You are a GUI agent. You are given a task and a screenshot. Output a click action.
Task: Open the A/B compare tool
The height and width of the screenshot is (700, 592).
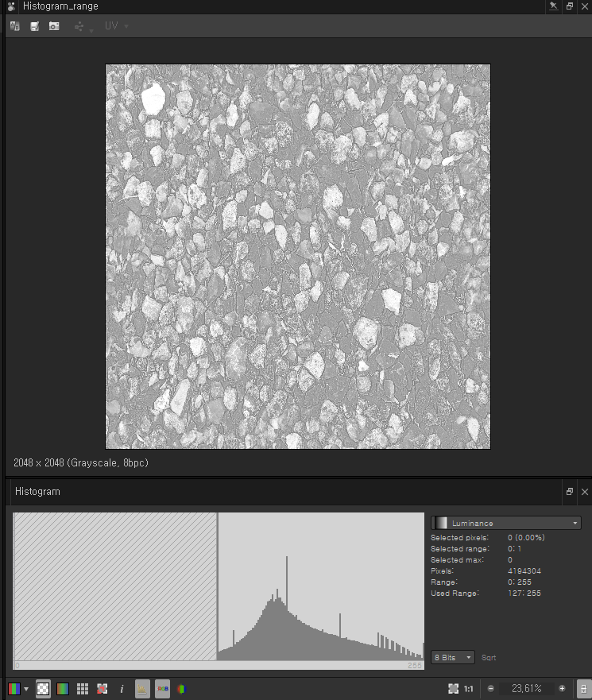click(x=15, y=26)
